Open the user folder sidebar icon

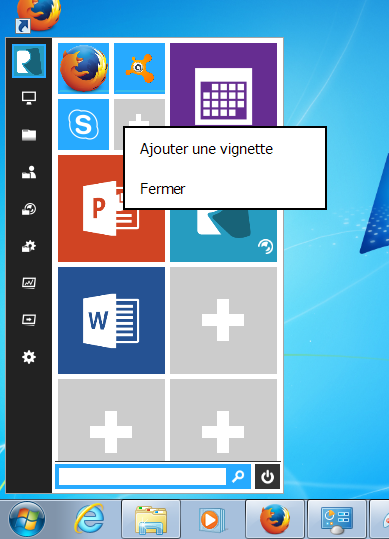[x=29, y=172]
